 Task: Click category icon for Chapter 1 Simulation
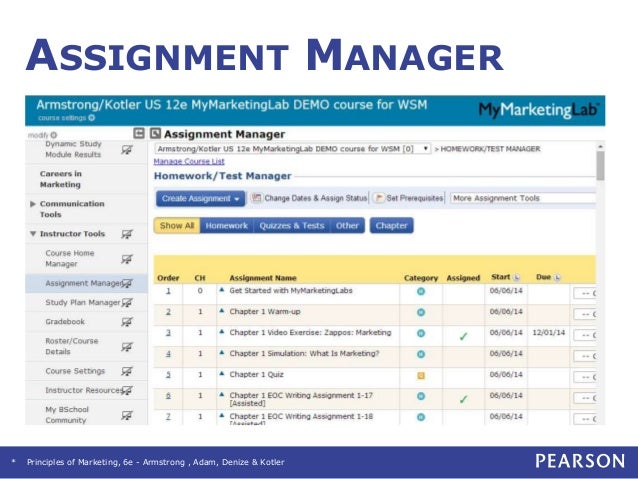tap(421, 354)
